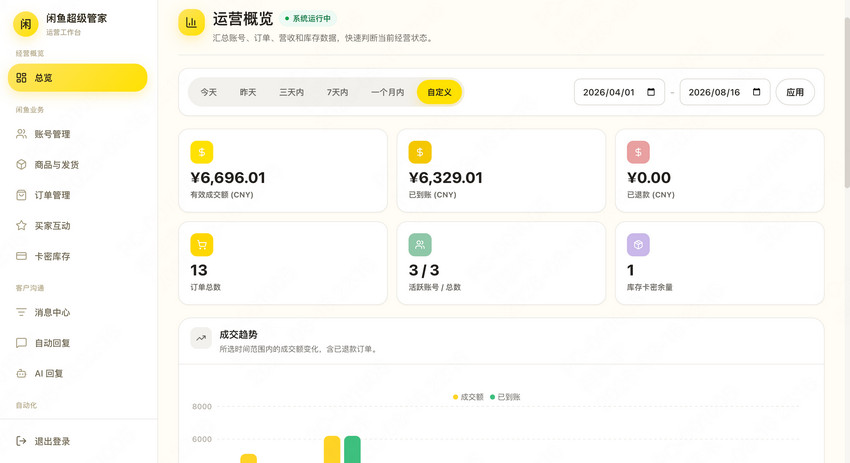Click the pink dollar icon above ¥0.00
The width and height of the screenshot is (850, 463).
coord(639,152)
